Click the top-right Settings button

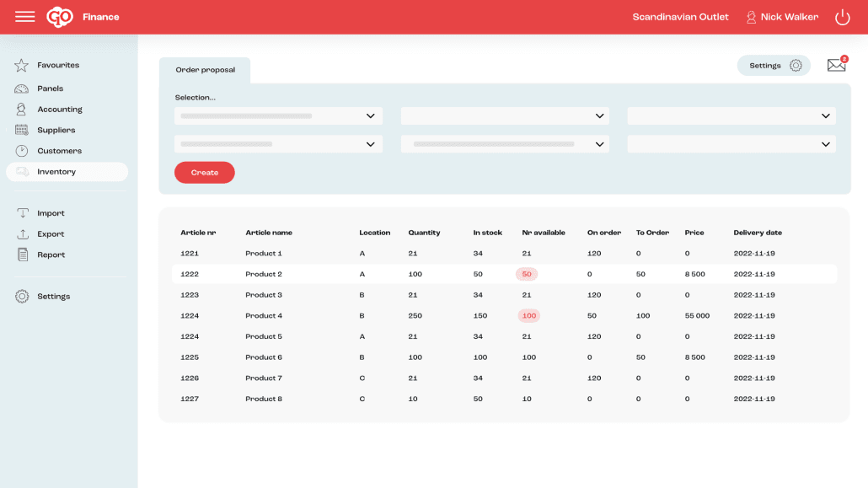pyautogui.click(x=774, y=66)
